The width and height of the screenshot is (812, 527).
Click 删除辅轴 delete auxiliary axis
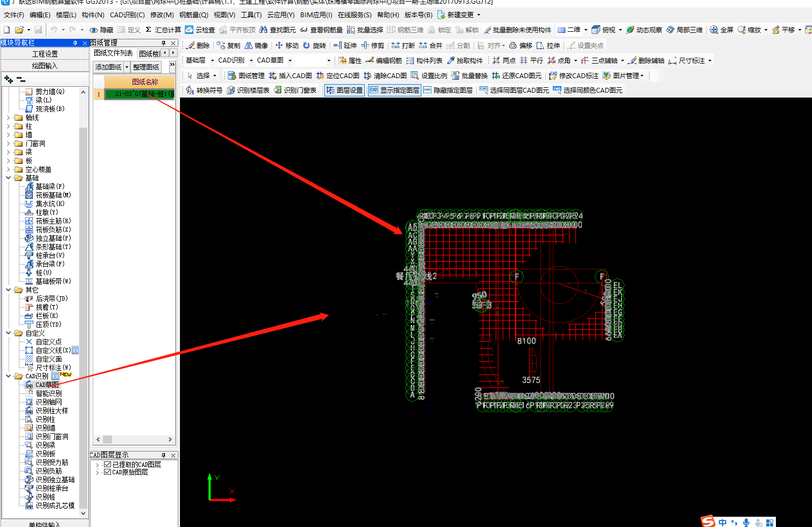(646, 60)
